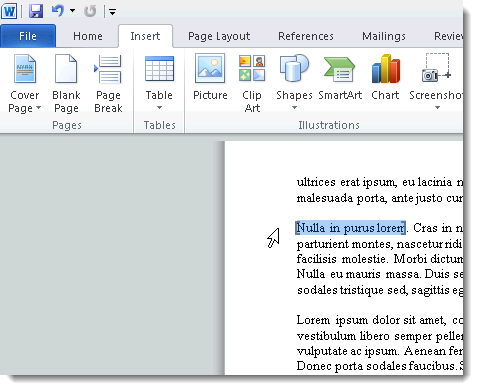478x390 pixels.
Task: Click the line starting "ultrices erat ipsum"
Action: 380,182
